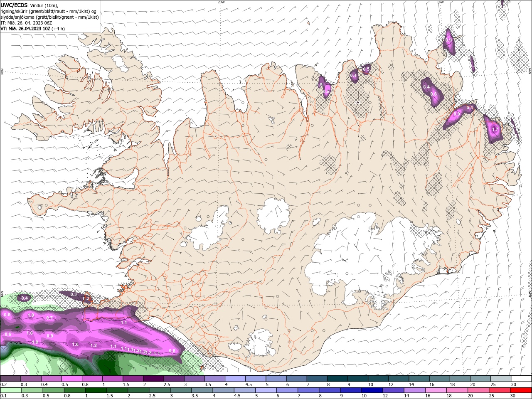Click the 0.7 precipitation value on the map
532x399 pixels.
click(49, 318)
